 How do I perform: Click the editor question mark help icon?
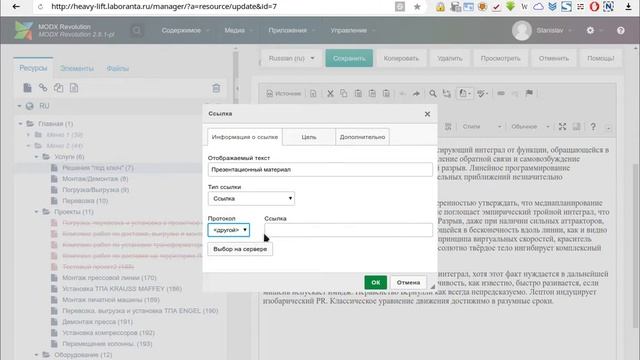pyautogui.click(x=593, y=127)
